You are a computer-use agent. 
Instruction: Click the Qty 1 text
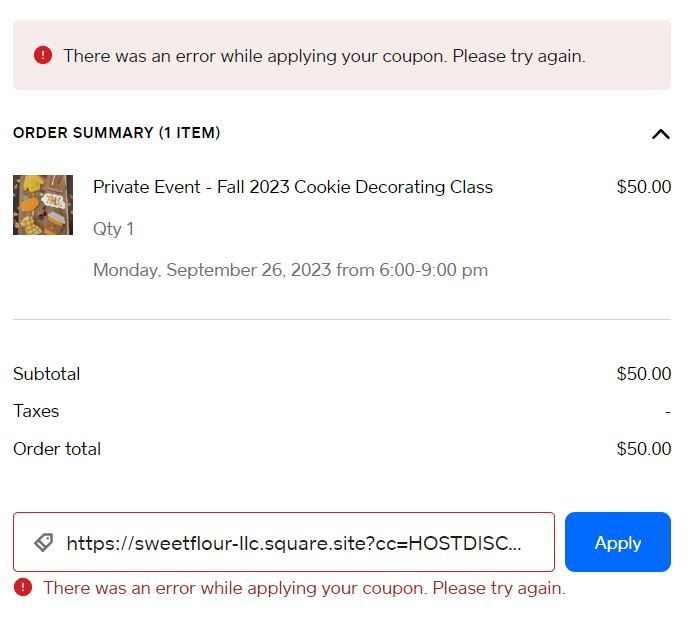(113, 229)
